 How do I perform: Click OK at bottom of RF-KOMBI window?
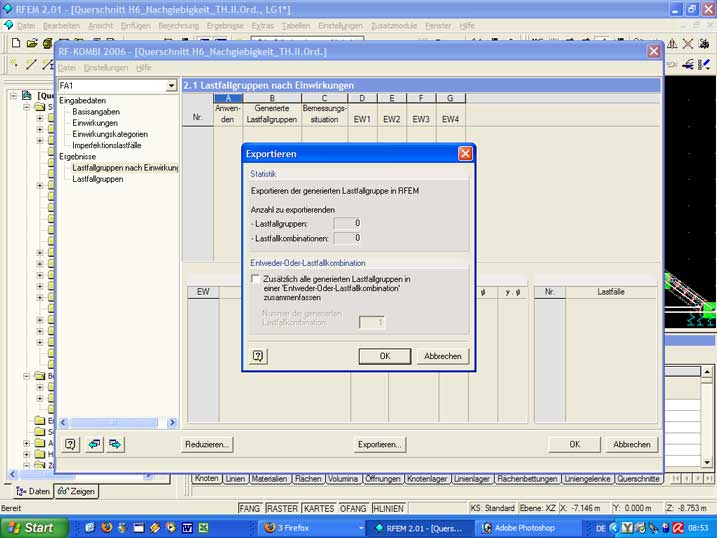click(574, 444)
